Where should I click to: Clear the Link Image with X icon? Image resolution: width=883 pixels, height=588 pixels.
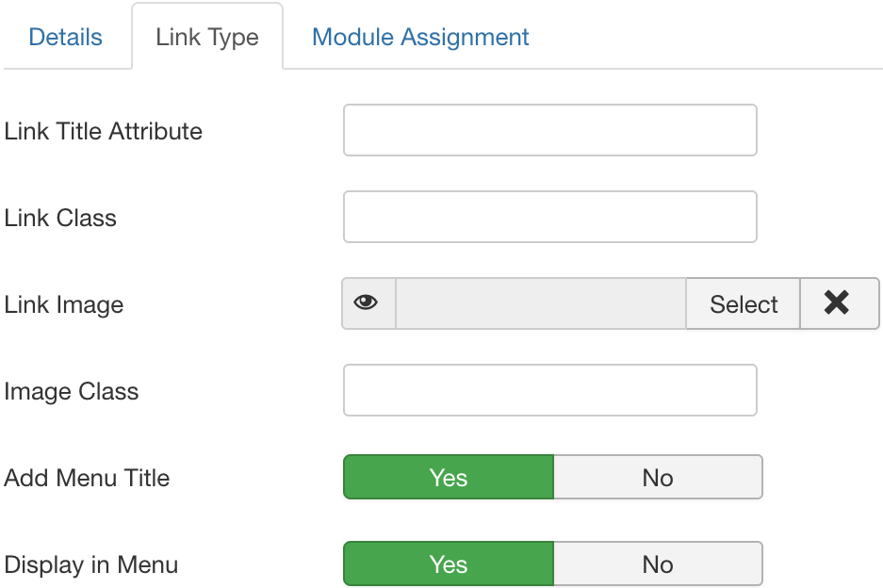(x=838, y=303)
